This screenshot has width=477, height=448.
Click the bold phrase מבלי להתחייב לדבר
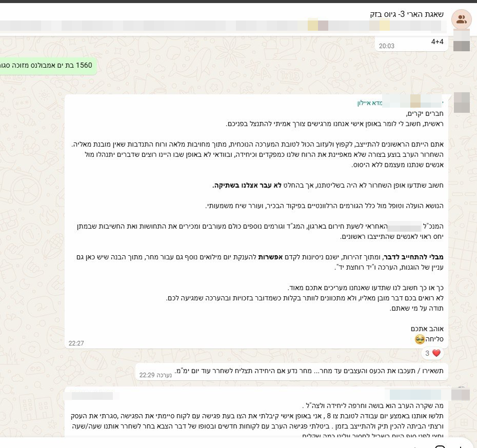tap(414, 257)
